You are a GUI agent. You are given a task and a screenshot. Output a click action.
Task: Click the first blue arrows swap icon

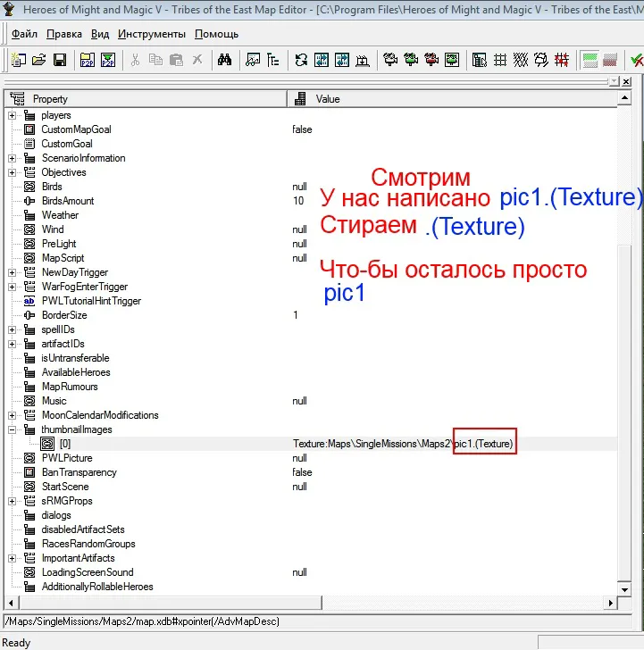tap(322, 61)
